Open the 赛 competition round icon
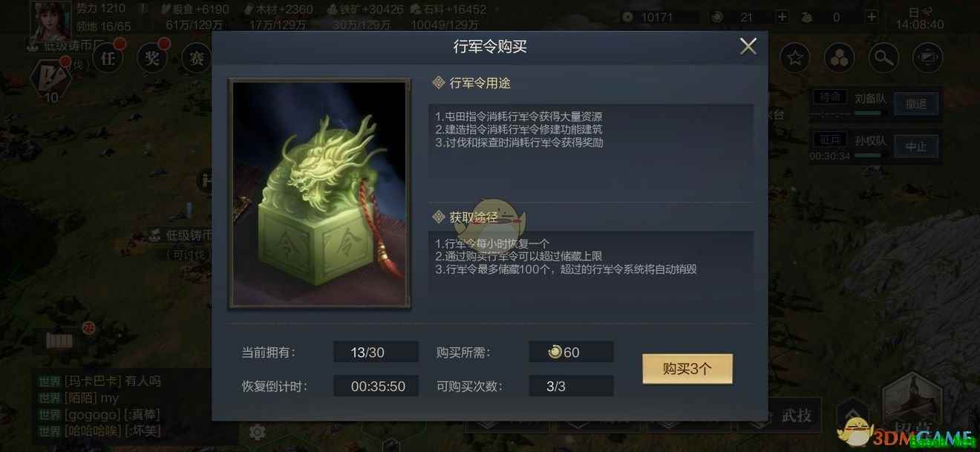The height and width of the screenshot is (452, 980). coord(197,58)
